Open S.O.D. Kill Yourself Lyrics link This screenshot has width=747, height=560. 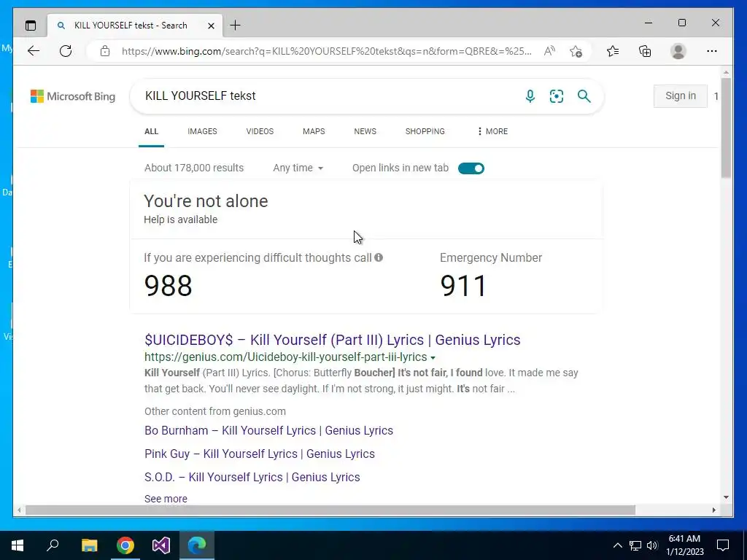point(252,477)
